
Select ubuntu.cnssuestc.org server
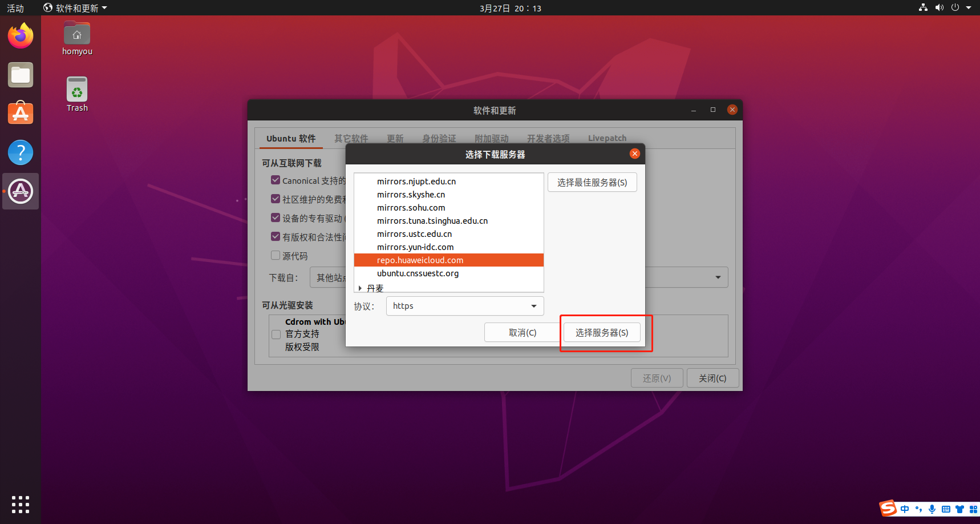pyautogui.click(x=449, y=273)
